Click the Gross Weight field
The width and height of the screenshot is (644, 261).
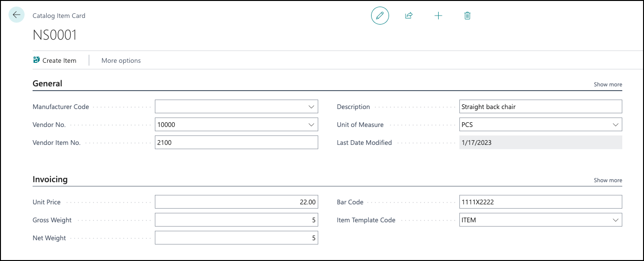coord(237,220)
